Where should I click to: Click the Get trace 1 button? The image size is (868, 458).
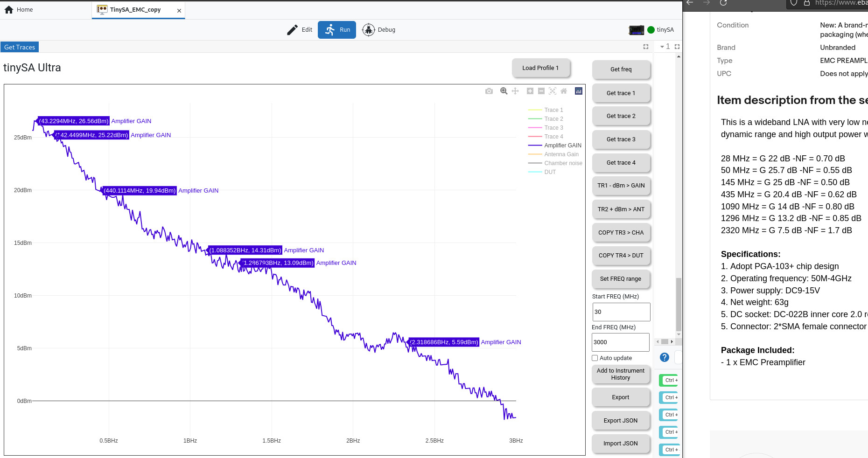click(x=621, y=93)
